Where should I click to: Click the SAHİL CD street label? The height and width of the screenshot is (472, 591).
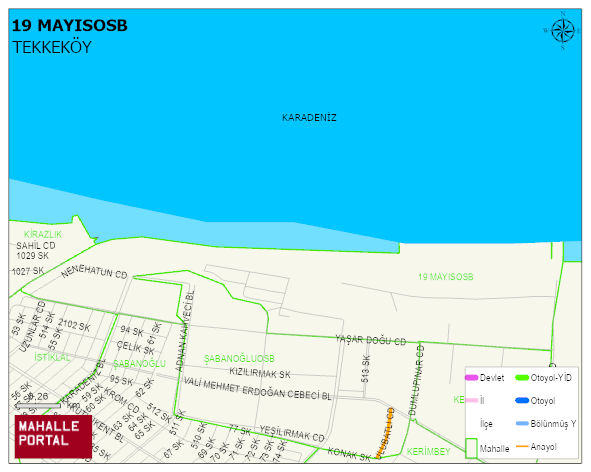coord(36,245)
